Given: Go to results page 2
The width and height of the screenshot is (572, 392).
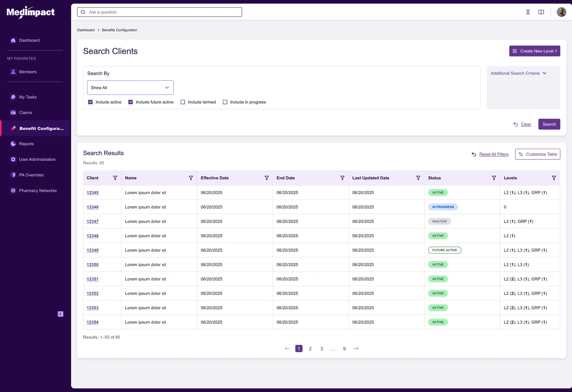Looking at the screenshot, I should coord(310,349).
